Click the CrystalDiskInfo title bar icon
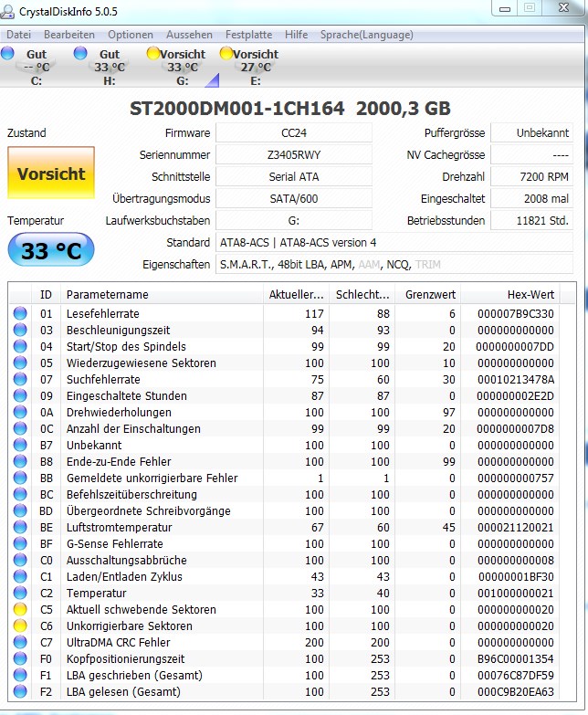The image size is (588, 715). coord(7,11)
